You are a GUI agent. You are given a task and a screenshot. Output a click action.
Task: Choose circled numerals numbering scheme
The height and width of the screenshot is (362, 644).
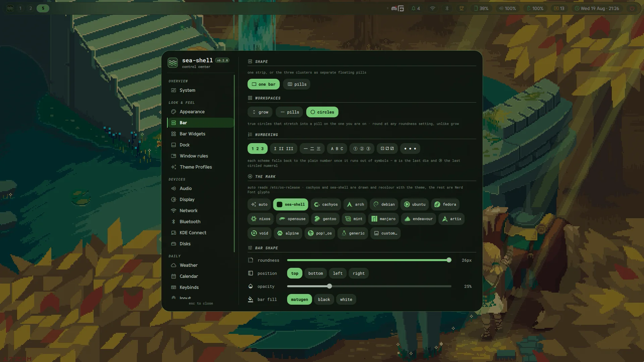pos(362,149)
